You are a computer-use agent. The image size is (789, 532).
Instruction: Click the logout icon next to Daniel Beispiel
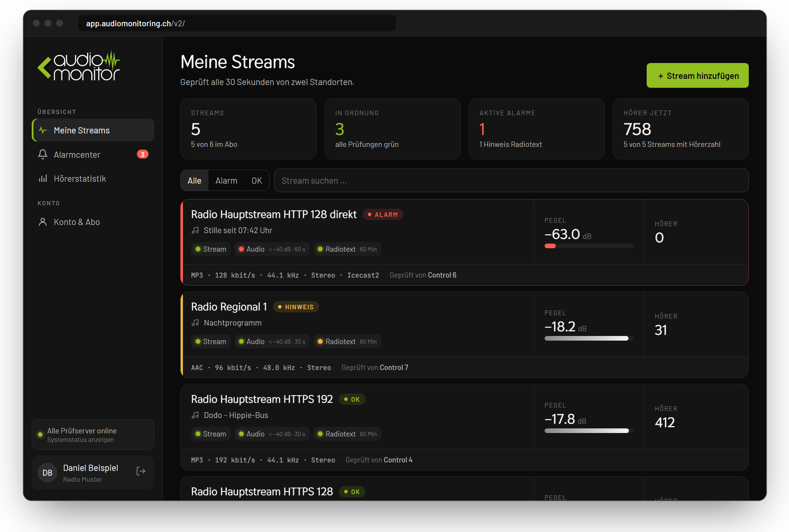[141, 471]
